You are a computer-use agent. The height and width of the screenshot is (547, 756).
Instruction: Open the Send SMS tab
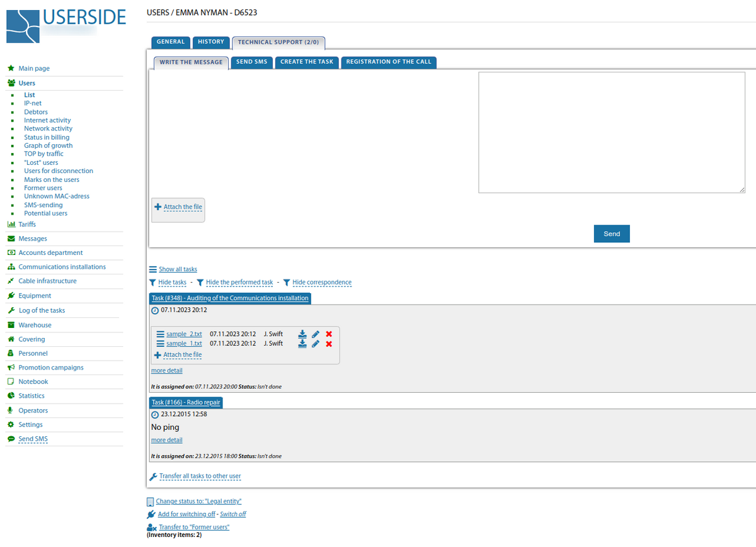pyautogui.click(x=251, y=62)
